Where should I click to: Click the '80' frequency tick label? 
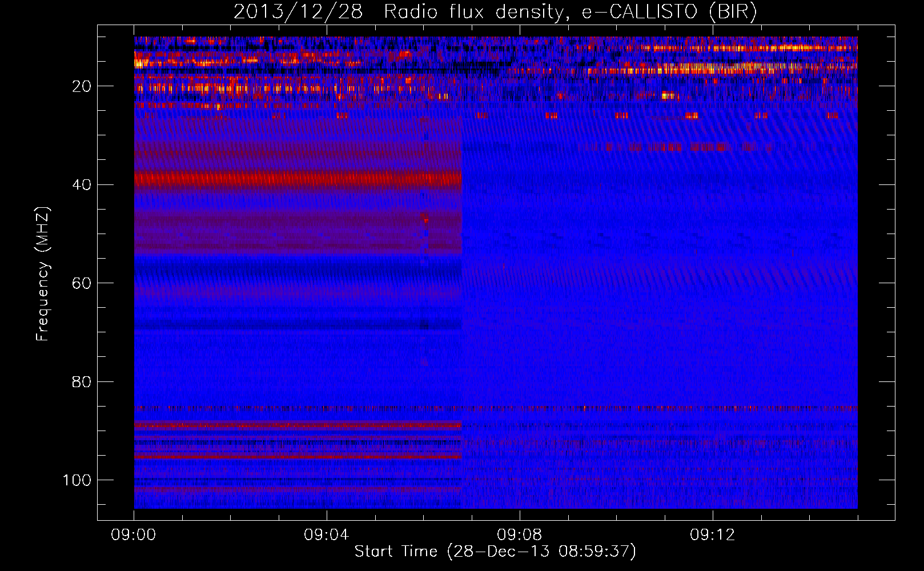82,381
